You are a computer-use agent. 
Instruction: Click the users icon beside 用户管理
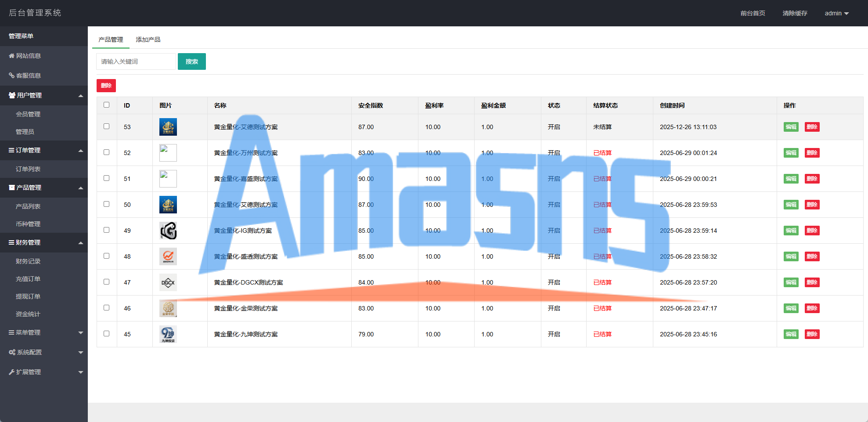click(12, 95)
